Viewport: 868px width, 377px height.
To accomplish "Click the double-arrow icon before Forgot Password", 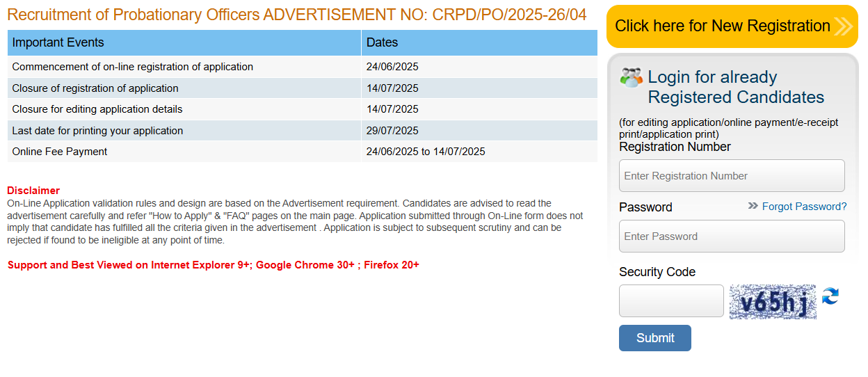I will [753, 206].
